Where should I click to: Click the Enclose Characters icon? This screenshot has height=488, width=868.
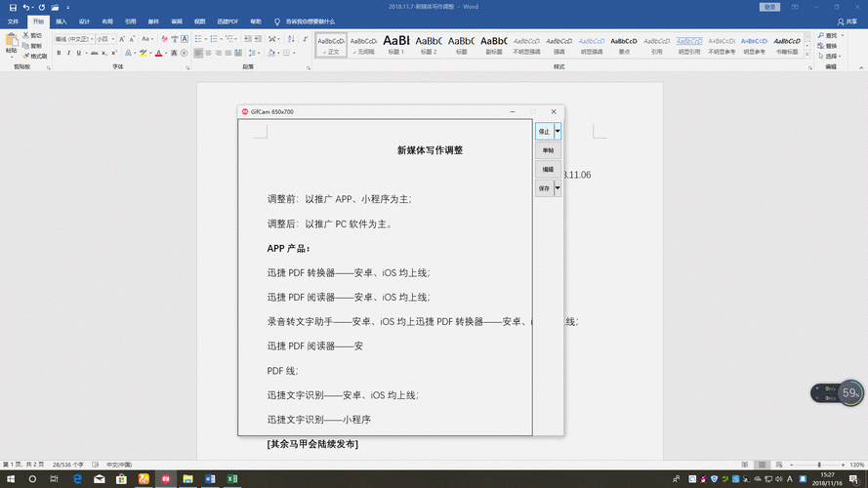(184, 53)
